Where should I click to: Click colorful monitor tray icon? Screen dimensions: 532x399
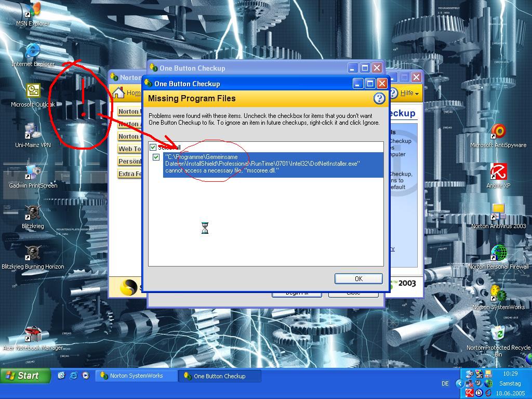pos(479,374)
